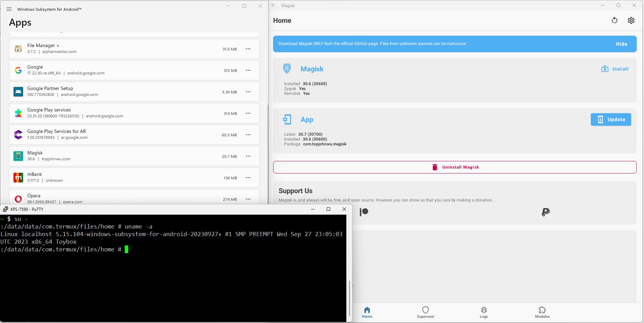Open Magisk app row more options
The height and width of the screenshot is (323, 644).
pyautogui.click(x=248, y=156)
